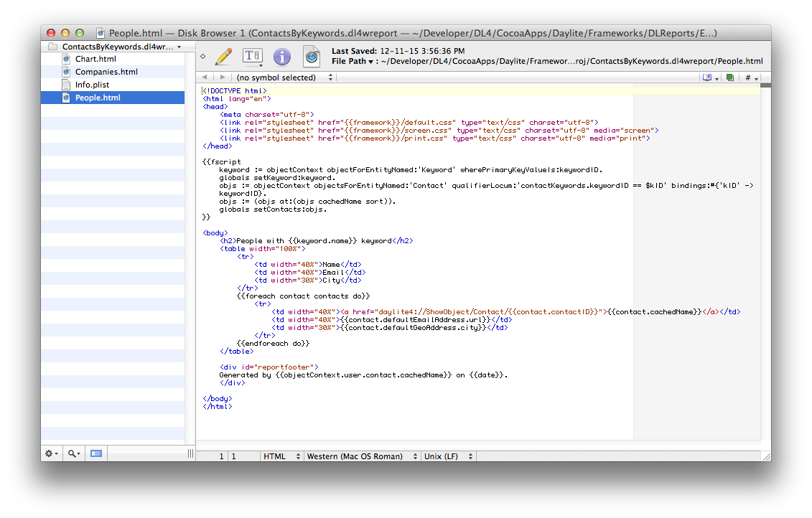Click the file path text ending in People.html
812x518 pixels.
click(571, 61)
